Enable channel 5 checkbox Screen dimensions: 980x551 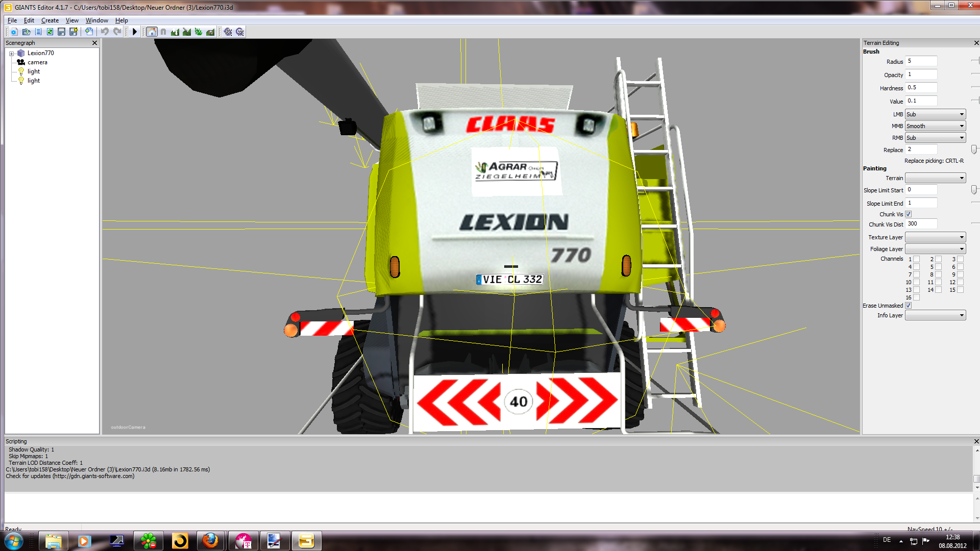tap(939, 267)
